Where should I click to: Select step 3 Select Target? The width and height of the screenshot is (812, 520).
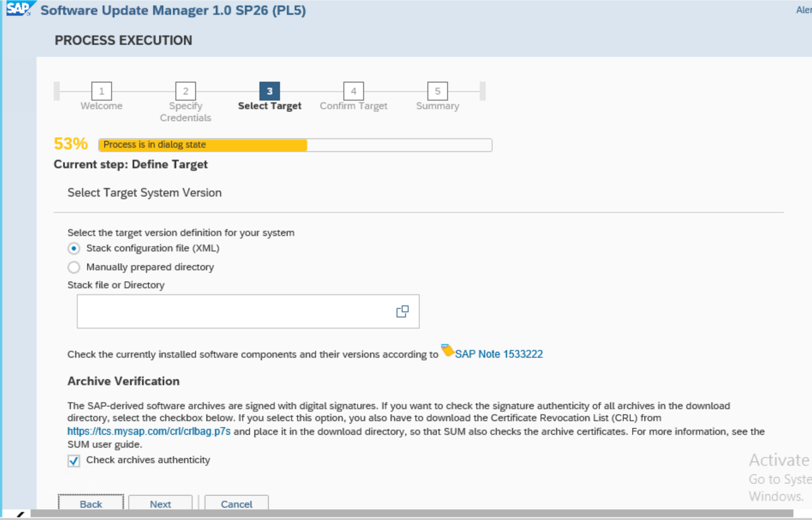[x=270, y=91]
